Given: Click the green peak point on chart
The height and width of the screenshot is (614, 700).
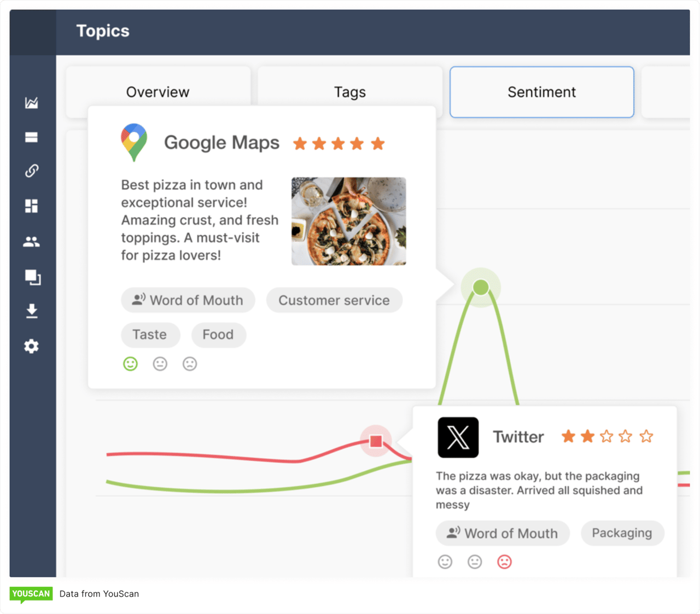Looking at the screenshot, I should [x=481, y=287].
